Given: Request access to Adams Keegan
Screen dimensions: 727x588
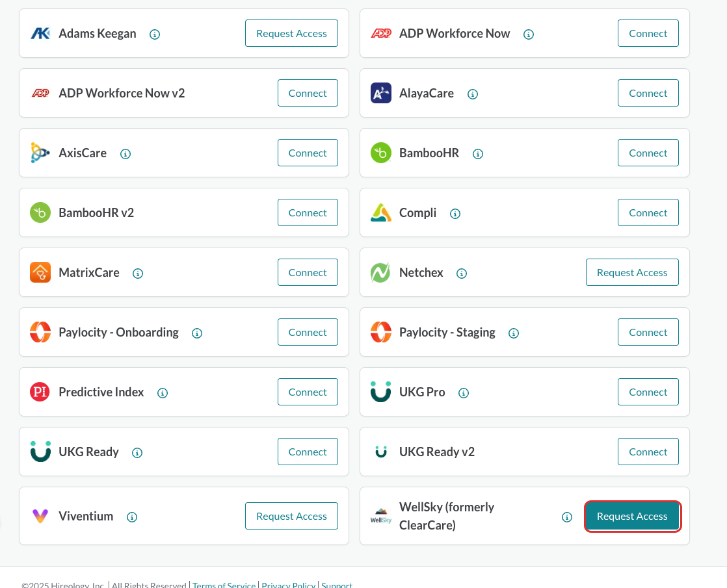Looking at the screenshot, I should [291, 33].
